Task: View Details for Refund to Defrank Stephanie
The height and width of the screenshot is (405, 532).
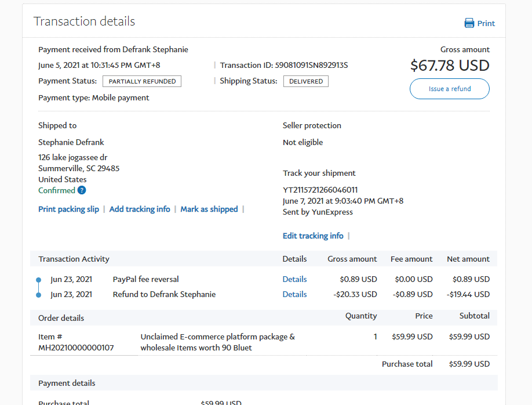Action: (x=294, y=294)
